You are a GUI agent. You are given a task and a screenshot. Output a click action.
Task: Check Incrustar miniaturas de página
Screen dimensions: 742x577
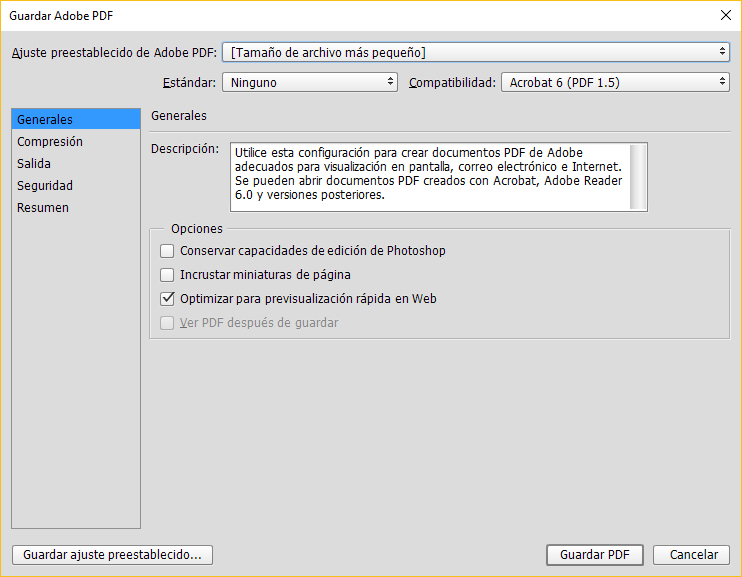167,275
